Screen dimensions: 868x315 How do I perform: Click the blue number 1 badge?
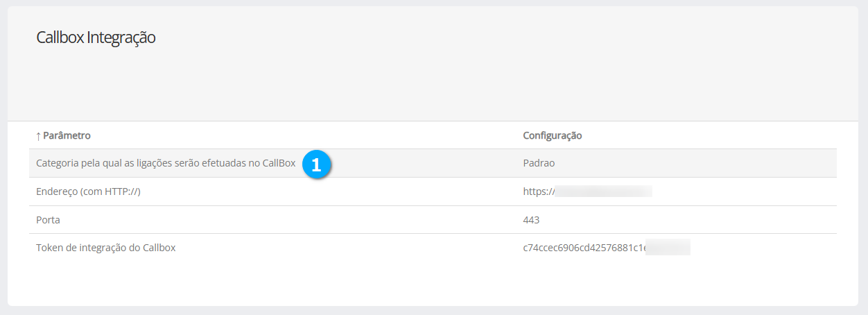point(316,164)
